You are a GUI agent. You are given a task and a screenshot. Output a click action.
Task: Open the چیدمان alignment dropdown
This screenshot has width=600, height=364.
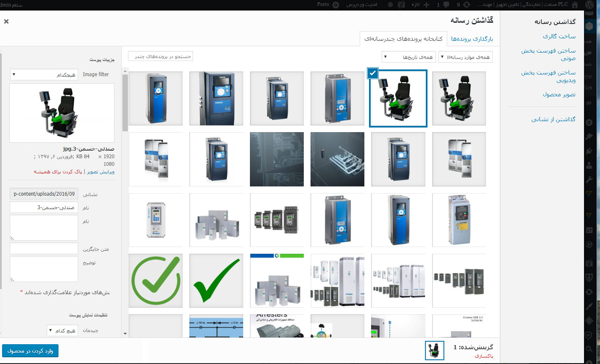pyautogui.click(x=62, y=331)
